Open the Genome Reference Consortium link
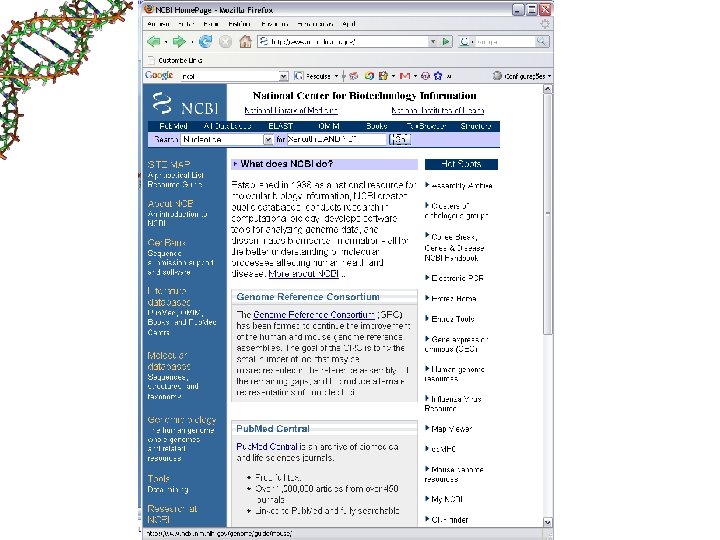 coord(314,315)
